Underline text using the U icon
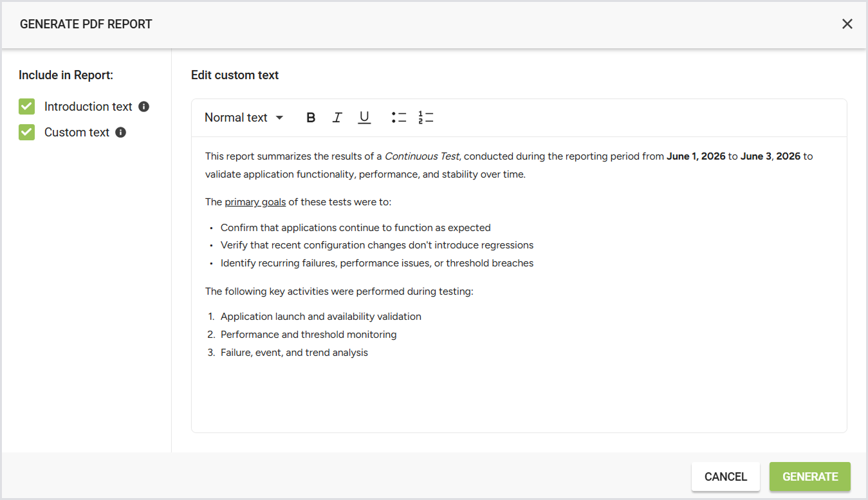The image size is (868, 500). pyautogui.click(x=364, y=118)
